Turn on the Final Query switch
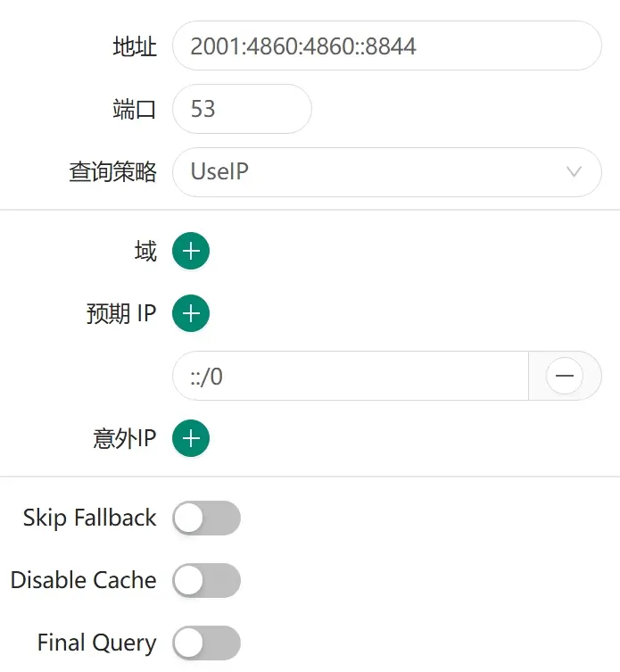The height and width of the screenshot is (672, 620). pos(207,643)
